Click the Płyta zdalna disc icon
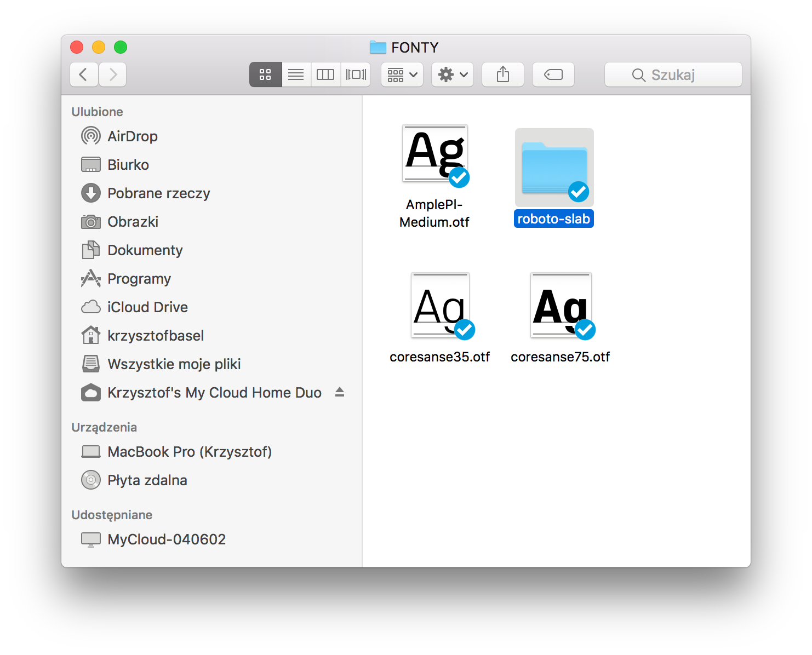This screenshot has height=655, width=812. pyautogui.click(x=91, y=480)
